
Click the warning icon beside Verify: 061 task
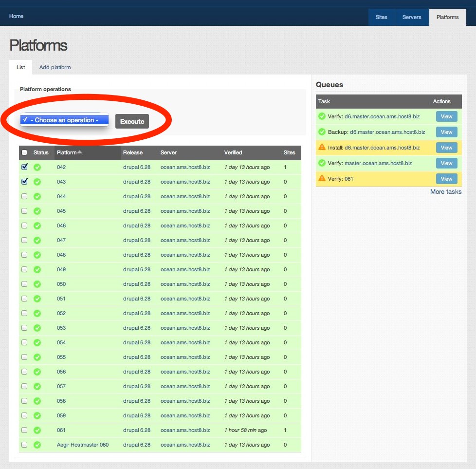tap(322, 178)
